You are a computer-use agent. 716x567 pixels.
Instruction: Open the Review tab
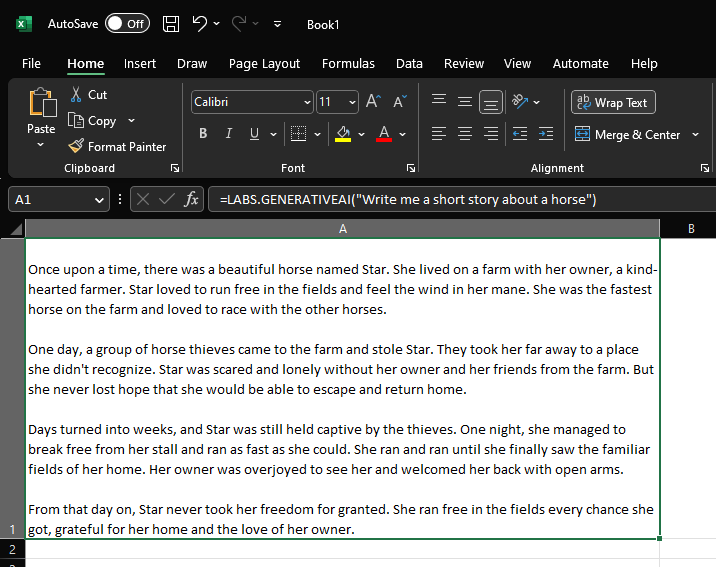(463, 63)
